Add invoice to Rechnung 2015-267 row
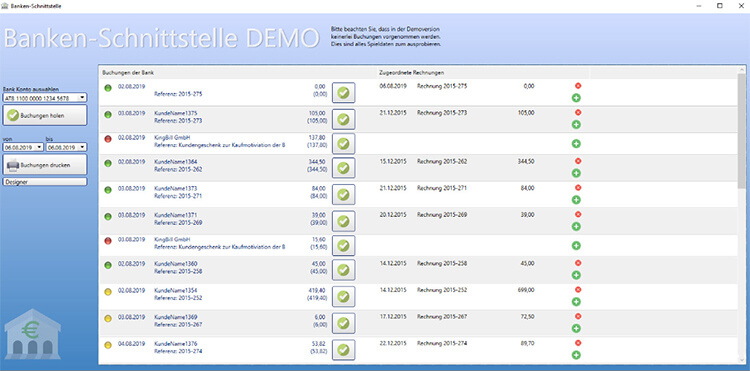Screen dimensions: 750x371 click(x=576, y=328)
